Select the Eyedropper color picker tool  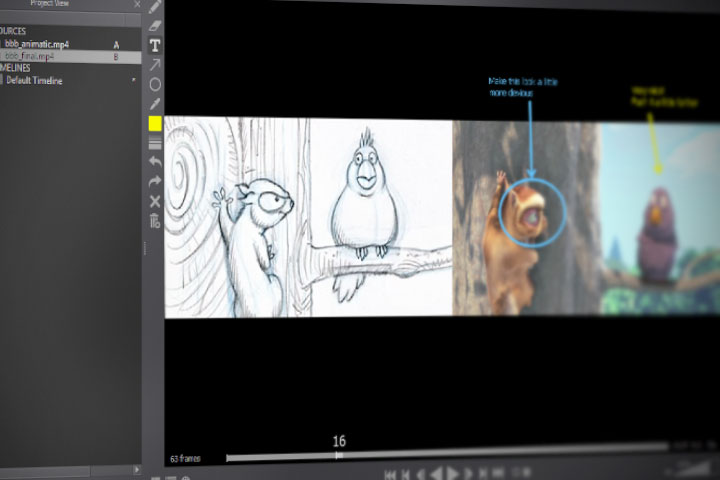point(155,104)
